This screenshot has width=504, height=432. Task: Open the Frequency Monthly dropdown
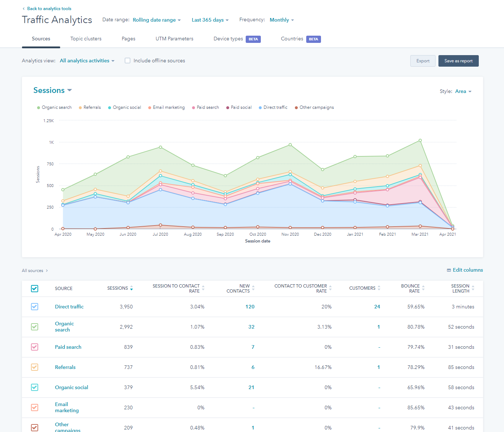click(281, 20)
